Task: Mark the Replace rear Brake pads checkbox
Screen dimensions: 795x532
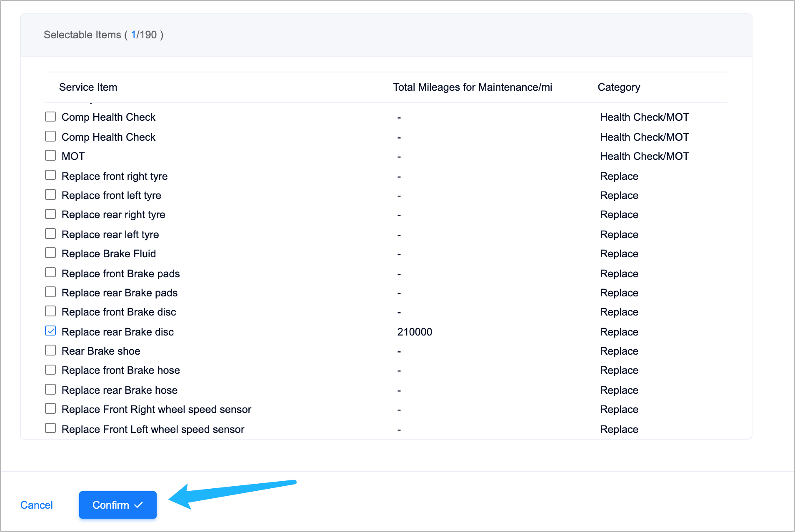Action: pos(50,292)
